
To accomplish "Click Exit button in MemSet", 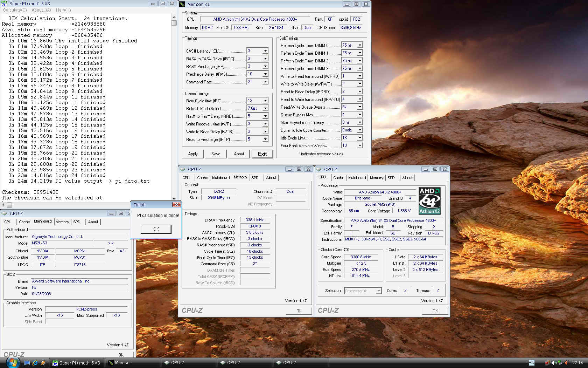I will [262, 154].
